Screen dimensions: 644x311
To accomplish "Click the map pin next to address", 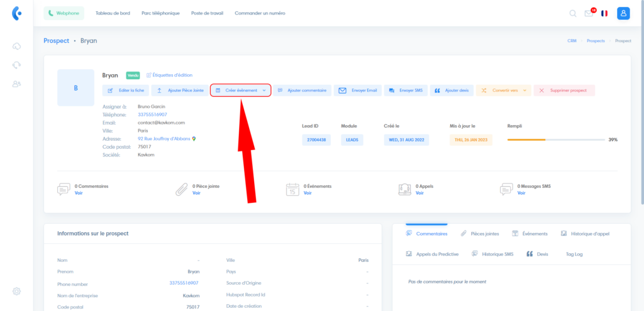I will pyautogui.click(x=194, y=138).
